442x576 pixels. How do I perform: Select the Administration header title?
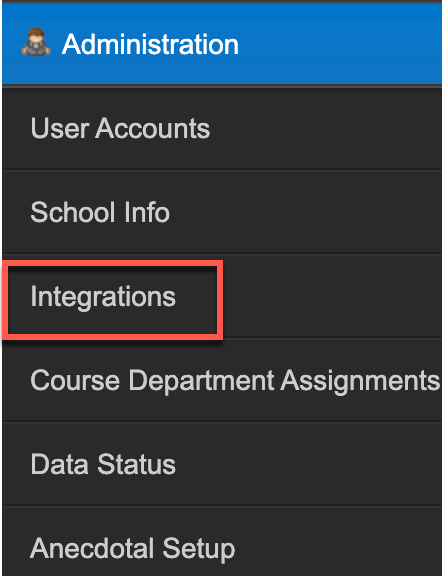[x=150, y=44]
